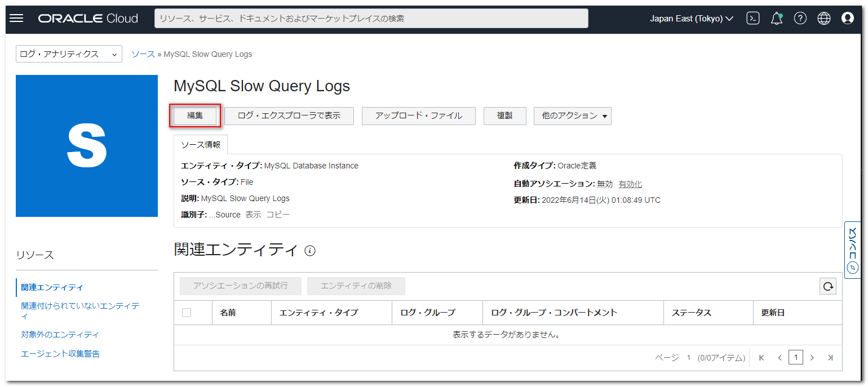Image resolution: width=868 pixels, height=387 pixels.
Task: Open 関連付けられていないエンティティ in resources
Action: coord(80,311)
